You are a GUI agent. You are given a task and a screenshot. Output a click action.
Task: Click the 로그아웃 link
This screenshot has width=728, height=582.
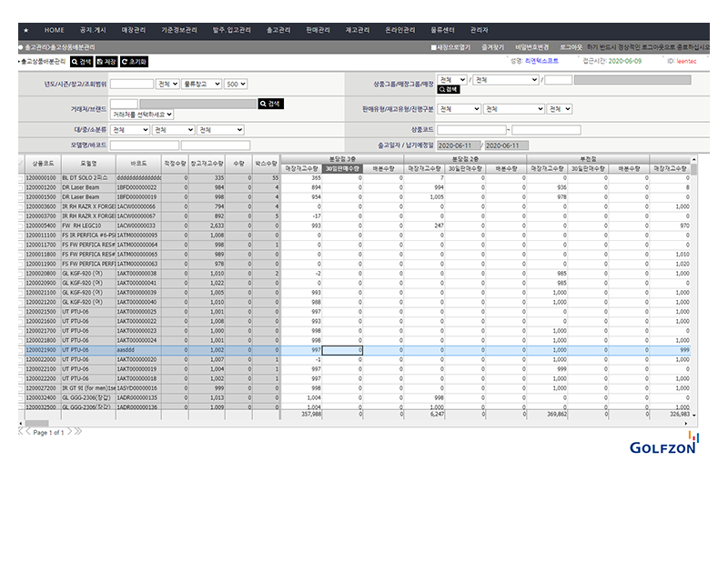[571, 46]
